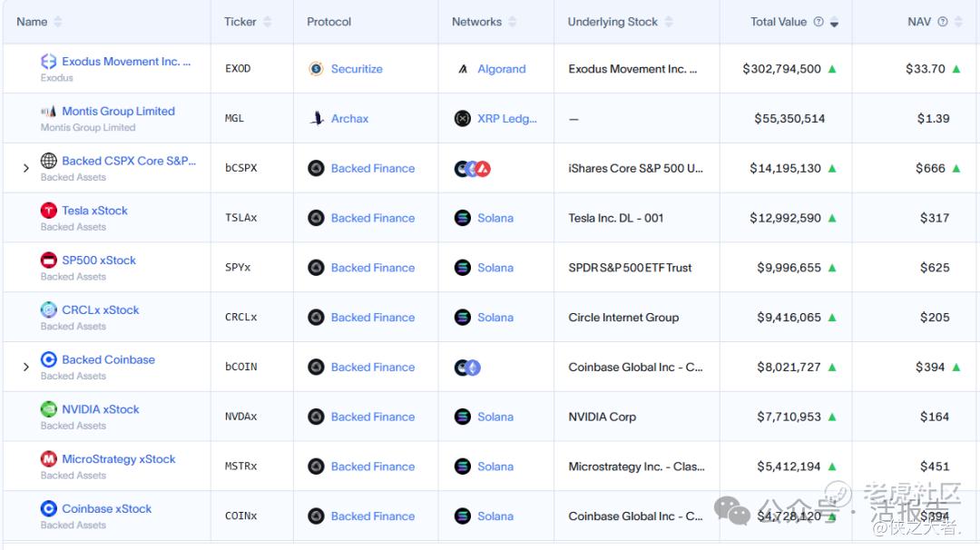The width and height of the screenshot is (980, 550).
Task: Open Algorand network link
Action: (502, 69)
